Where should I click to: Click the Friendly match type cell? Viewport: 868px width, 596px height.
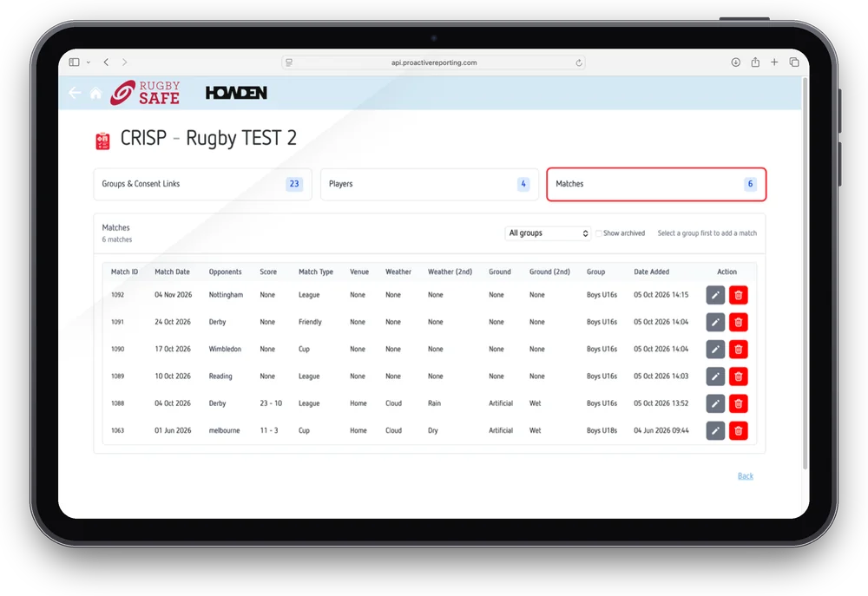(x=310, y=322)
